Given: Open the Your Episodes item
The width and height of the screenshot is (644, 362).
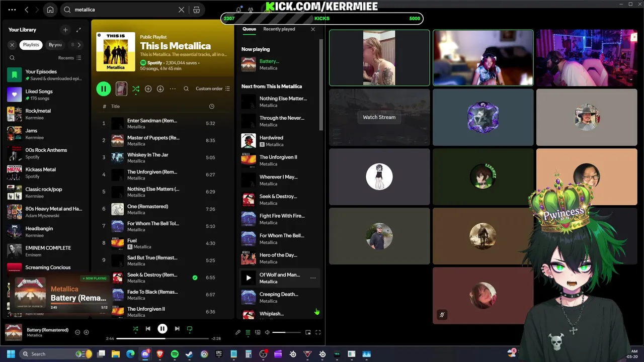Looking at the screenshot, I should click(x=45, y=75).
